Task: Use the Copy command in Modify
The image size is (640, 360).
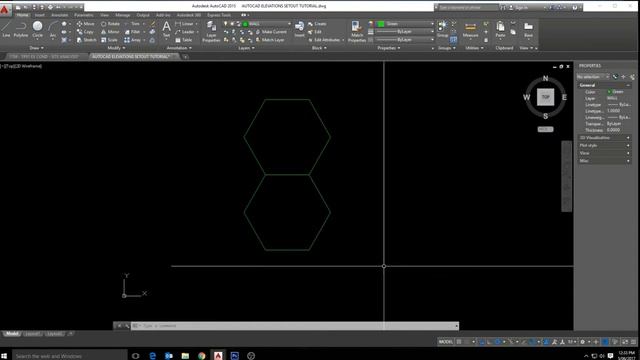Action: (85, 32)
